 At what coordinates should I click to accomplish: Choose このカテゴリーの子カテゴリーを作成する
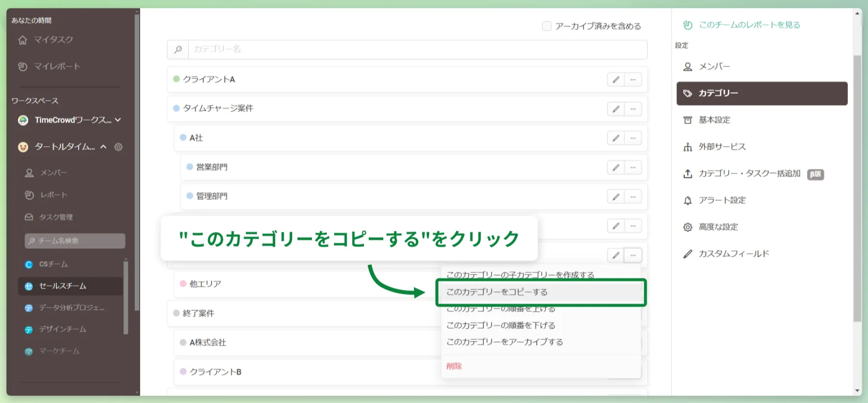tap(520, 275)
